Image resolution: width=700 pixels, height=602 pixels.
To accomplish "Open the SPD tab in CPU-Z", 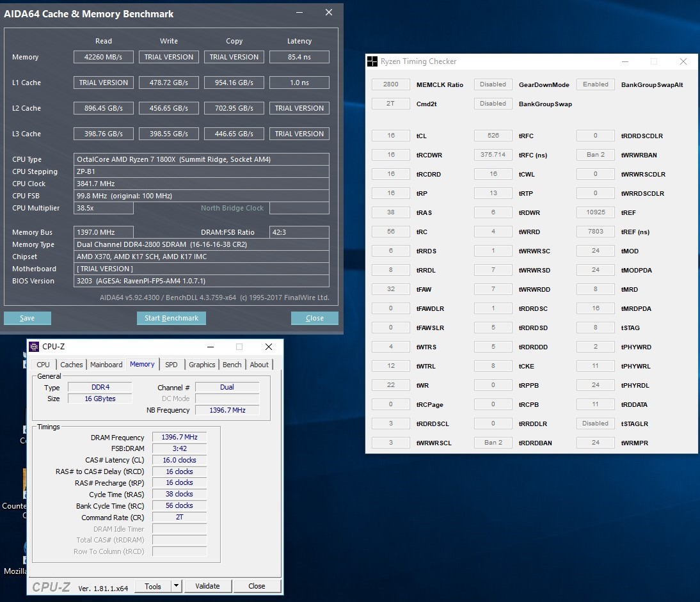I will [x=171, y=365].
